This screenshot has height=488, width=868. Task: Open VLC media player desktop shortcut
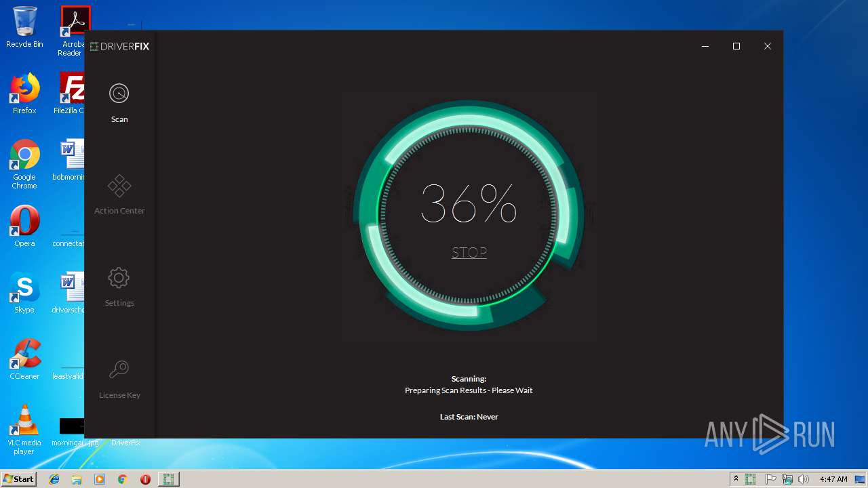(x=24, y=430)
